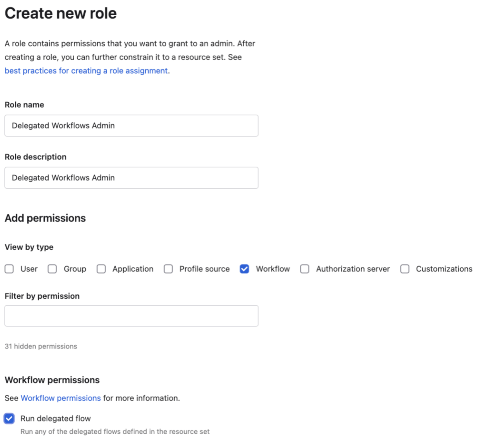
Task: Click the View by type label
Action: pyautogui.click(x=29, y=247)
